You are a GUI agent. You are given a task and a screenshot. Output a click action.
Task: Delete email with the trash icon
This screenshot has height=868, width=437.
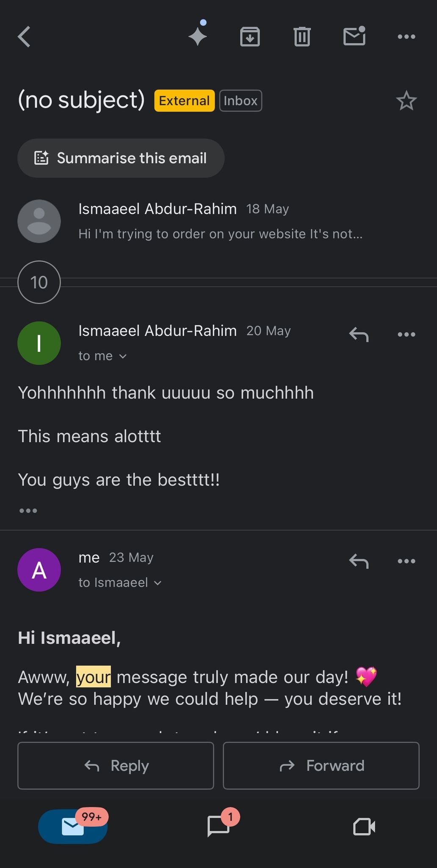click(302, 36)
